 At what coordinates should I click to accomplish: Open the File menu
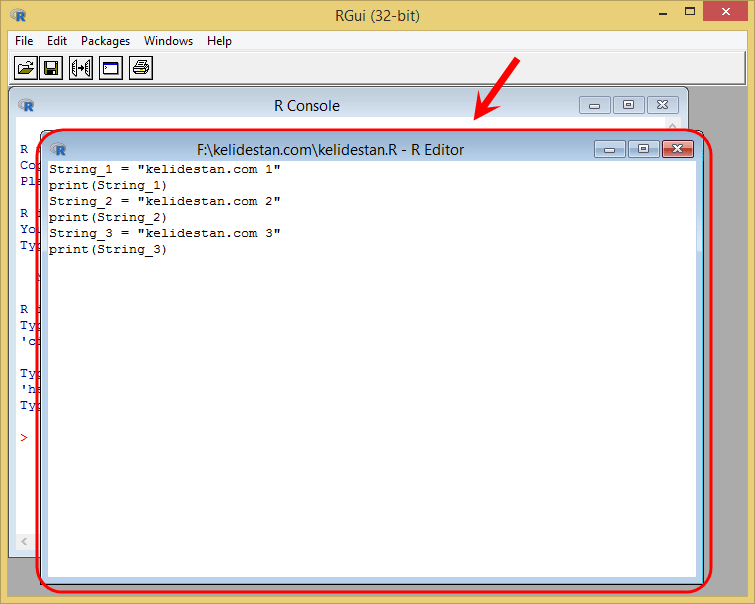tap(24, 41)
